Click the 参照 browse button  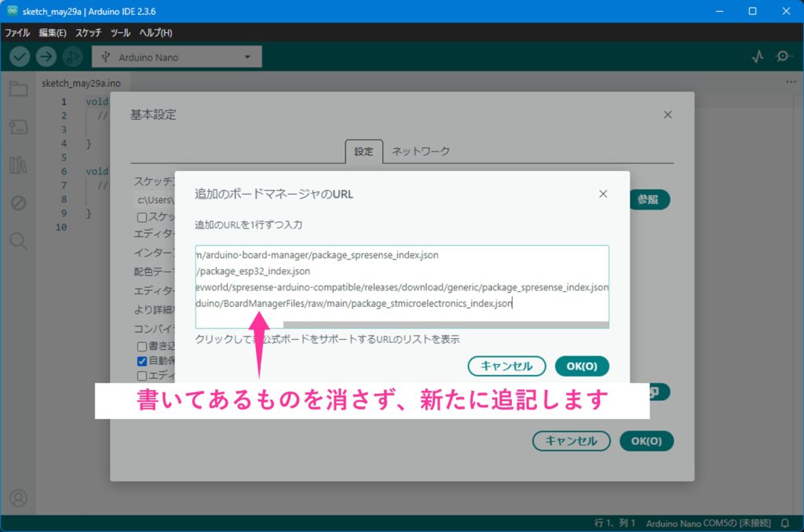coord(649,199)
